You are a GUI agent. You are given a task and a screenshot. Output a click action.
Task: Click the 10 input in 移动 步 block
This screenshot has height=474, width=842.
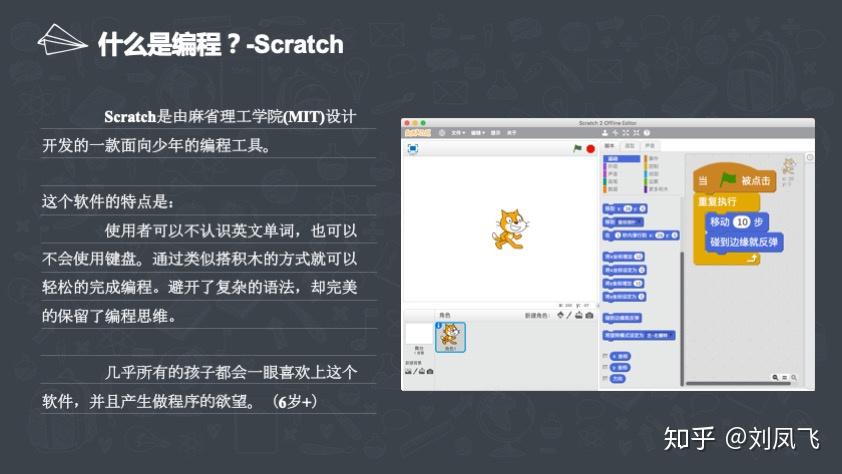[742, 222]
